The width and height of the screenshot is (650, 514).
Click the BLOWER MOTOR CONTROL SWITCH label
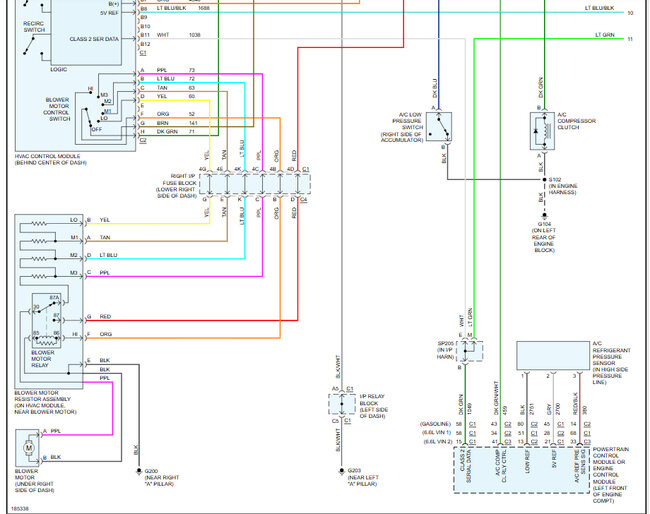point(57,109)
